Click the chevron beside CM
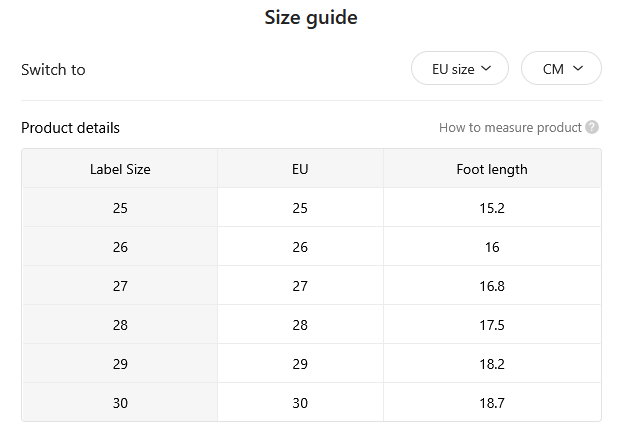 click(x=578, y=68)
